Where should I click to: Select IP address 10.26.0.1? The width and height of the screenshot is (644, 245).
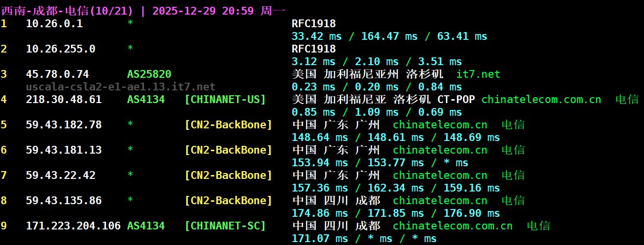click(54, 24)
